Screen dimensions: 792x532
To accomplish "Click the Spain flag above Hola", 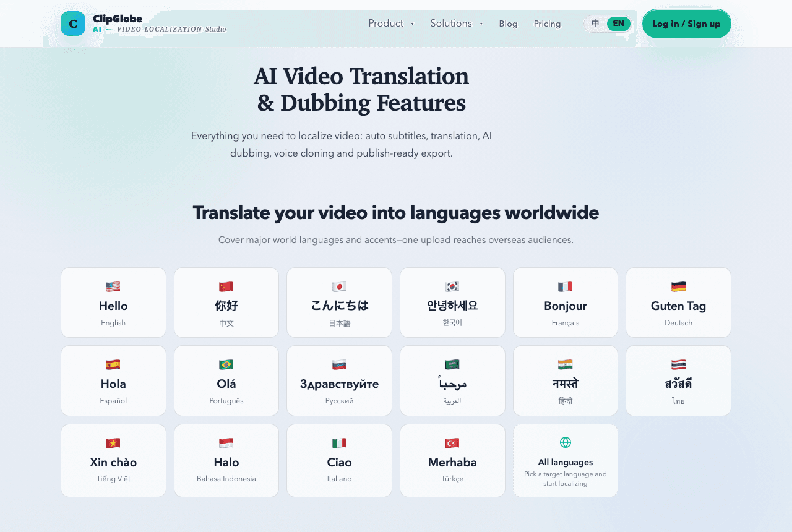I will click(113, 364).
